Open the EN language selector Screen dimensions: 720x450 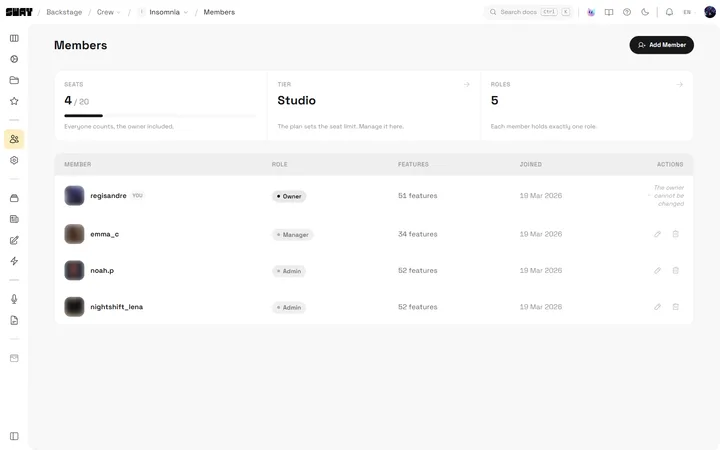coord(688,12)
